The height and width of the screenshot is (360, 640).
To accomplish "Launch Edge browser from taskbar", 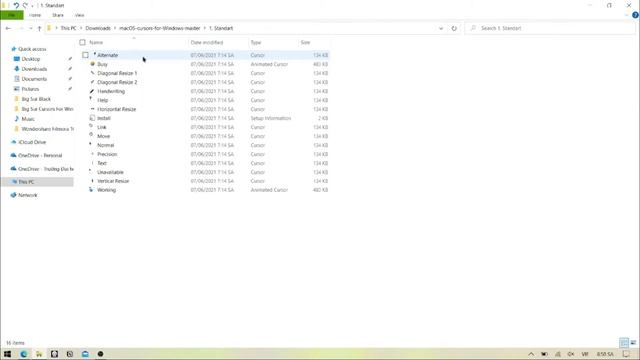I will point(23,354).
